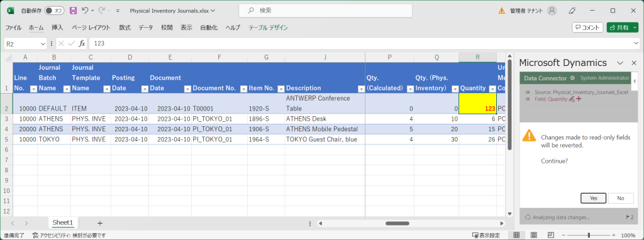
Task: Select the cell containing ATHENS Desk
Action: pos(325,119)
